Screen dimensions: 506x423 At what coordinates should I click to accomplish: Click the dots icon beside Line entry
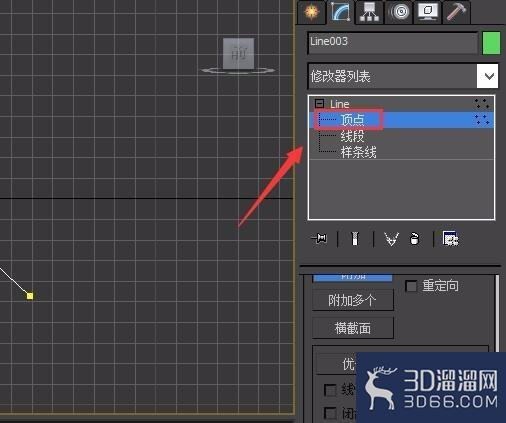(482, 104)
